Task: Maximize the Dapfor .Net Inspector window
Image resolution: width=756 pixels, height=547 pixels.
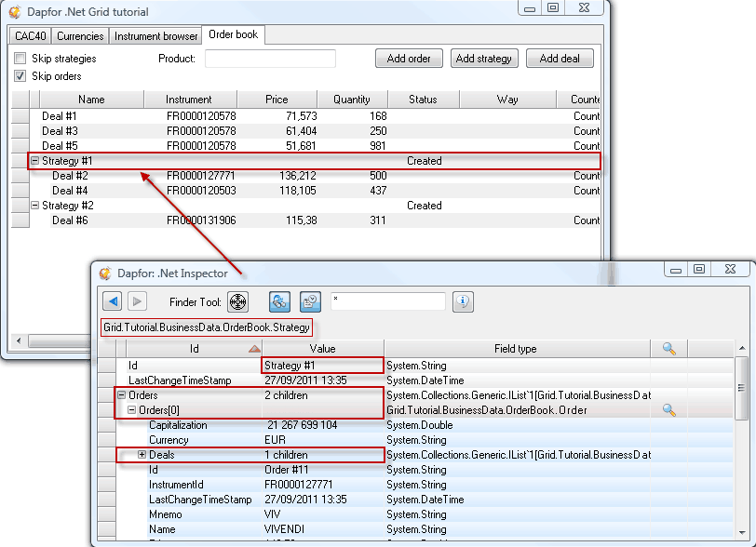Action: coord(699,269)
